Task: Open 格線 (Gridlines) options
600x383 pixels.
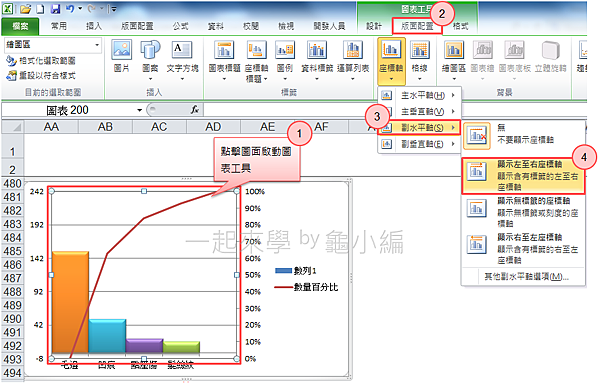Action: (419, 60)
